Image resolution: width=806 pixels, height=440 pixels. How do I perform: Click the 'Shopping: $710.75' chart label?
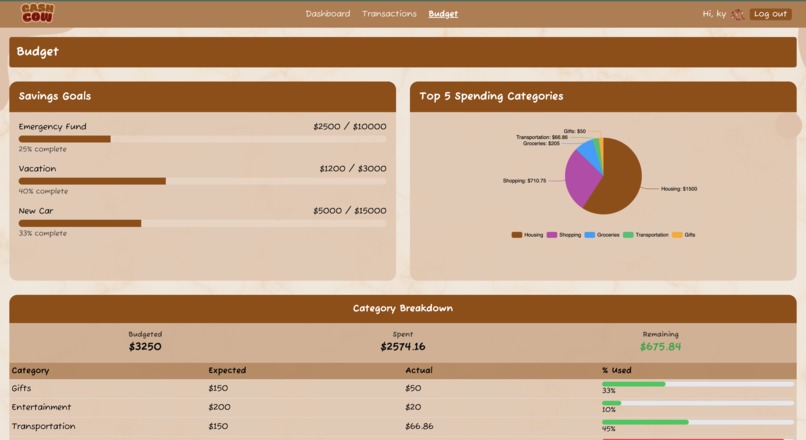[524, 181]
